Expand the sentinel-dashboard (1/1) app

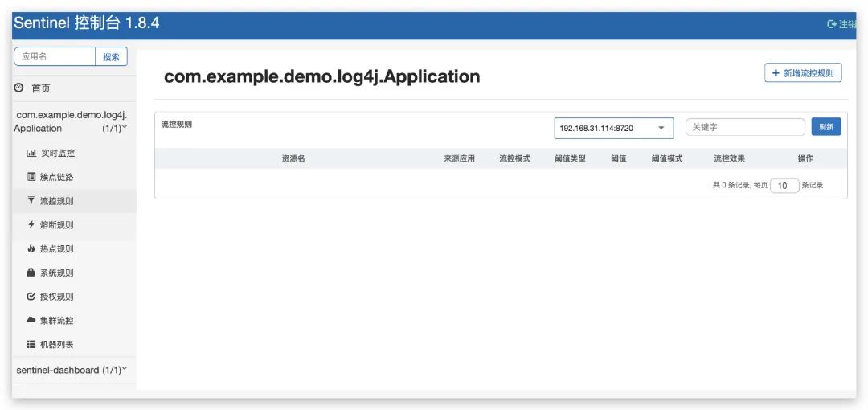pyautogui.click(x=74, y=370)
